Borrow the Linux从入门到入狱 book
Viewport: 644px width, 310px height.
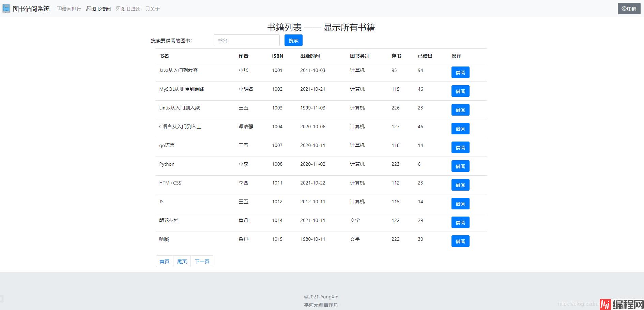coord(460,110)
